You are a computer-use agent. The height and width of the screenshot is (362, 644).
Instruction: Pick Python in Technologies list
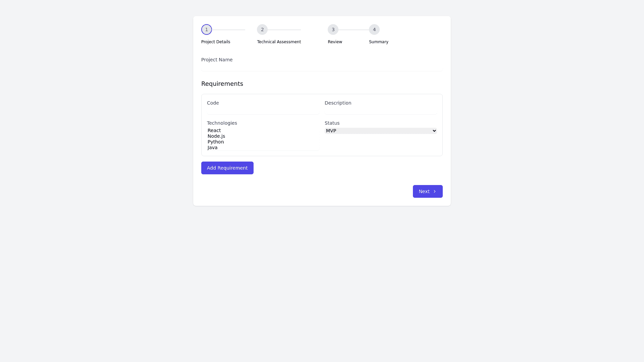point(216,142)
